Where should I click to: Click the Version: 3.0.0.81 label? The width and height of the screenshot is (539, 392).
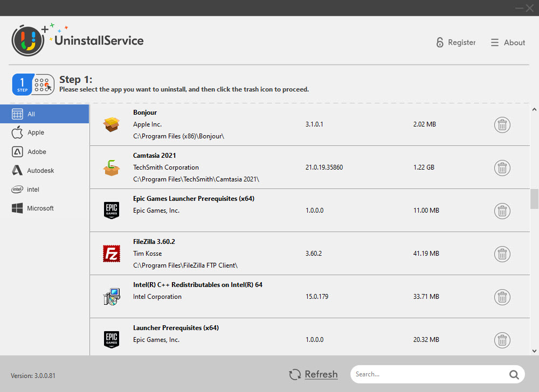33,376
